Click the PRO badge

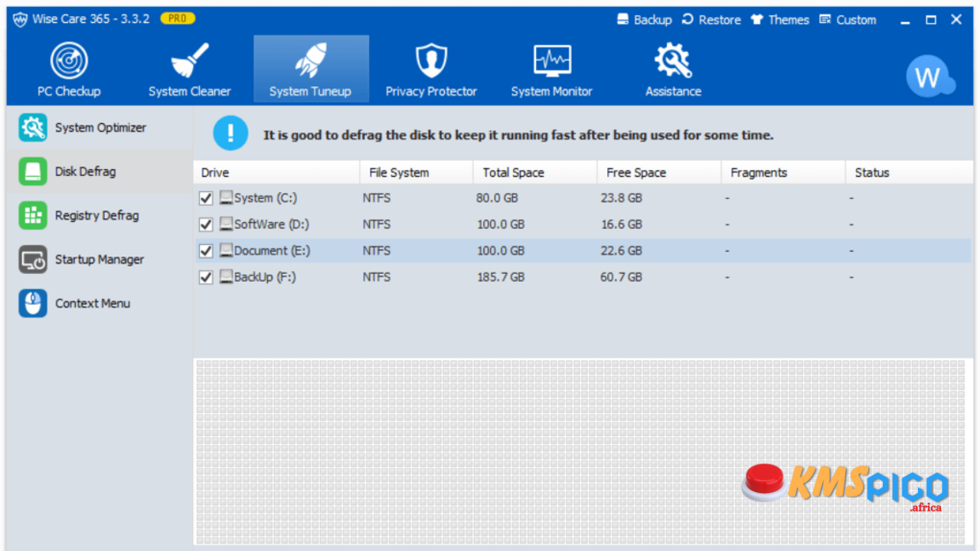tap(178, 18)
